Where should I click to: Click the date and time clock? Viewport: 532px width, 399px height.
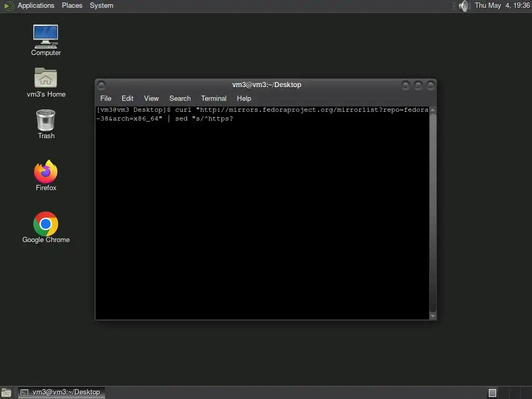tap(502, 5)
